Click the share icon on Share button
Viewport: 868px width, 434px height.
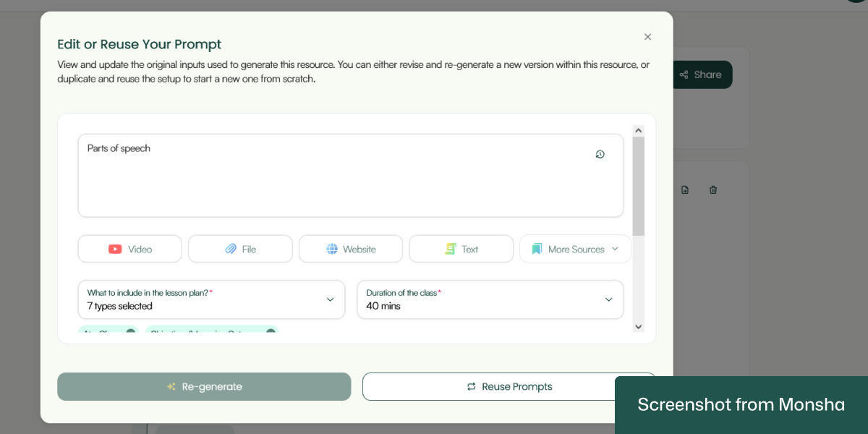(x=684, y=75)
